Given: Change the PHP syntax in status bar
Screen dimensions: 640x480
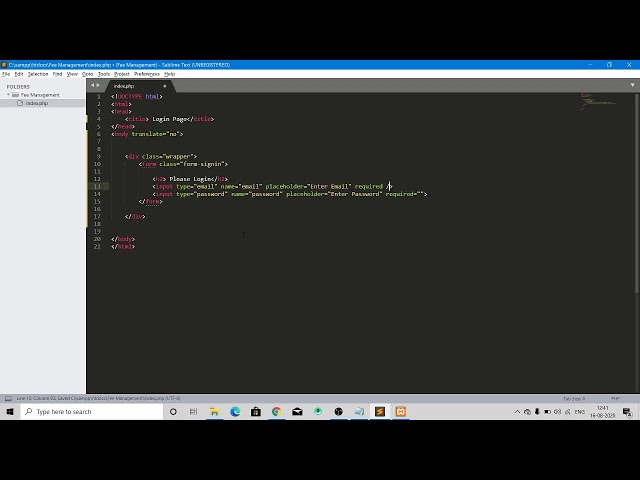Looking at the screenshot, I should click(615, 399).
